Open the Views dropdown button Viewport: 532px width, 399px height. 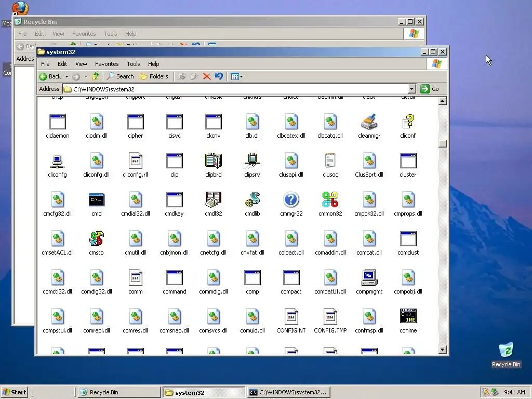pyautogui.click(x=236, y=76)
